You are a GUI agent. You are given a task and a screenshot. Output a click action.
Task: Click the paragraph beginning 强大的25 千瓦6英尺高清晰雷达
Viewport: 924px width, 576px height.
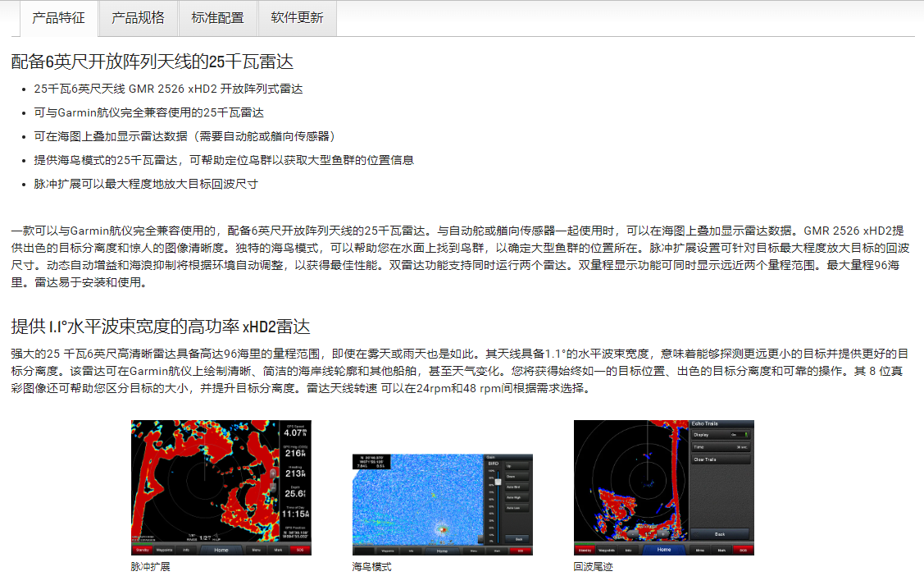(x=460, y=371)
